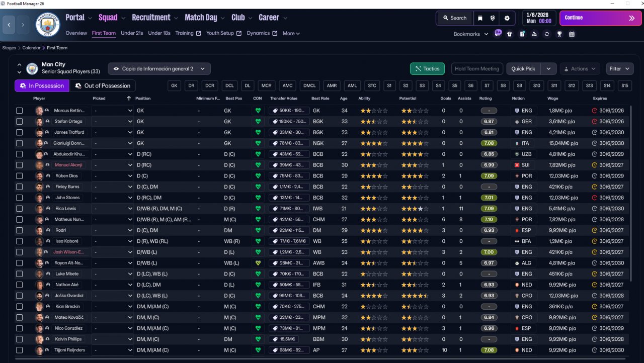Open the calendar shortcut icon

click(x=572, y=34)
